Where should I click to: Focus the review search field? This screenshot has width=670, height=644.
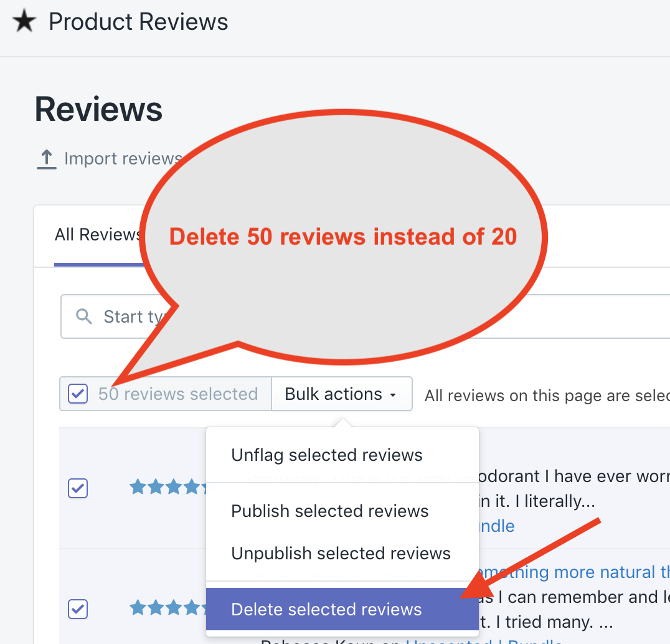pos(366,316)
